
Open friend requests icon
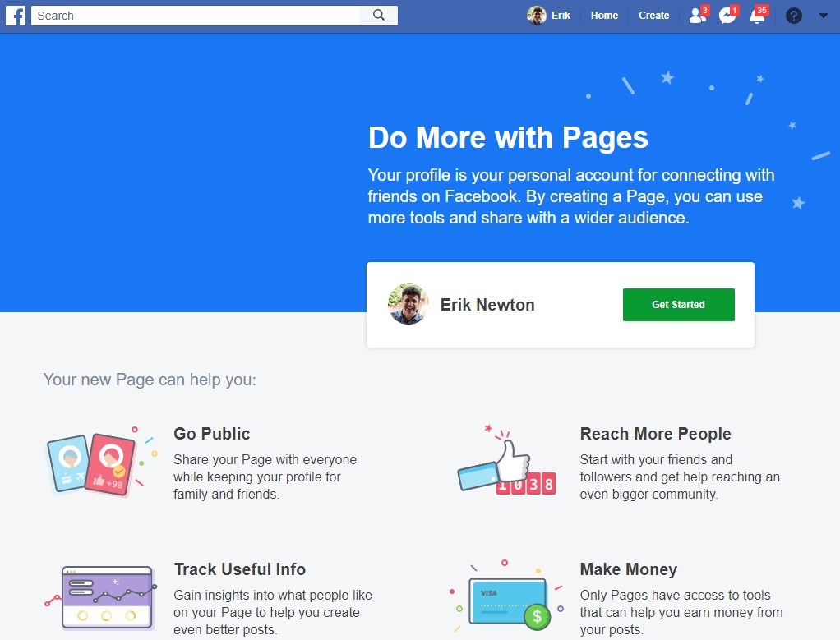698,15
